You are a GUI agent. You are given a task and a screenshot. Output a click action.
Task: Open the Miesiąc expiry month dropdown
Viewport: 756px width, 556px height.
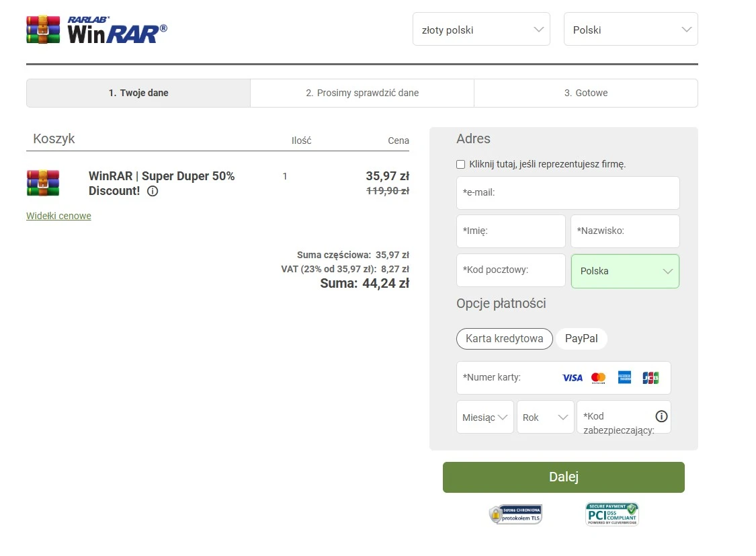point(485,417)
